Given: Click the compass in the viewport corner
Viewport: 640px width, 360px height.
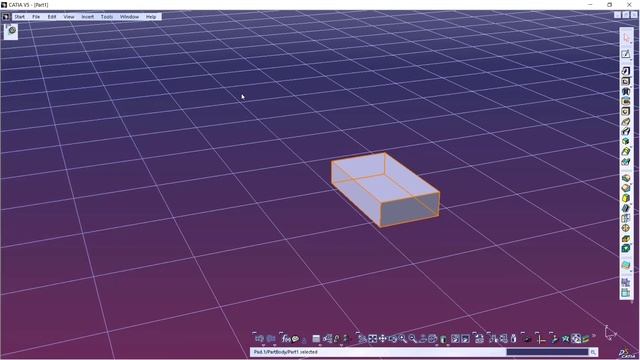Looking at the screenshot, I should [x=610, y=333].
